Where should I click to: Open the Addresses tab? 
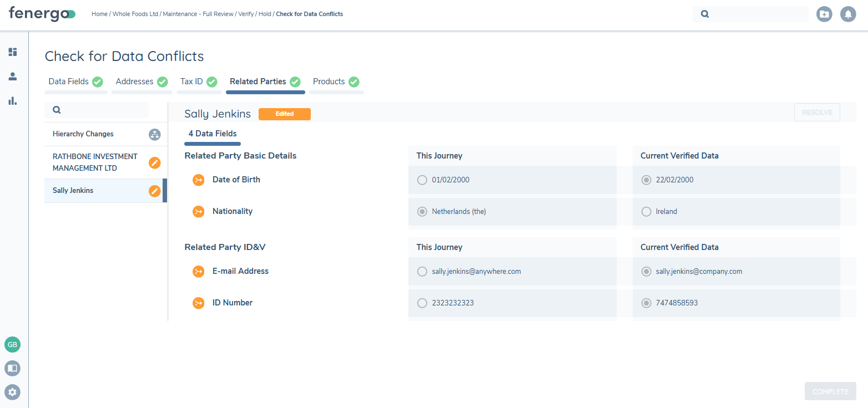[134, 81]
